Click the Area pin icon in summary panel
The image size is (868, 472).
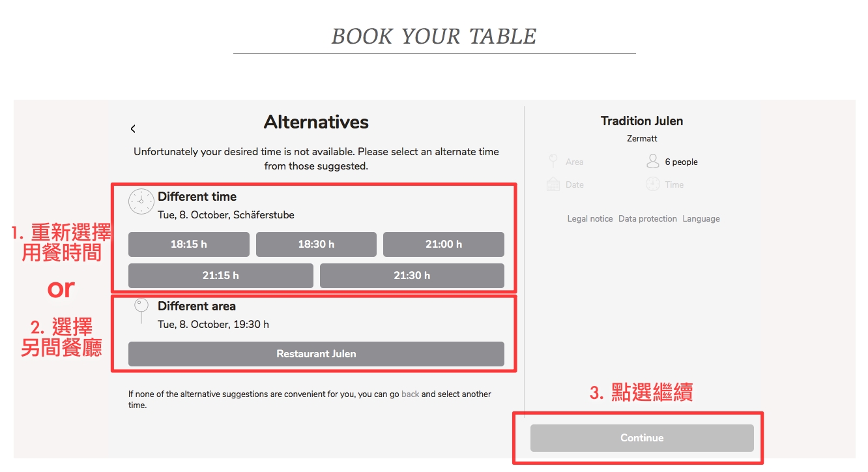(x=553, y=162)
